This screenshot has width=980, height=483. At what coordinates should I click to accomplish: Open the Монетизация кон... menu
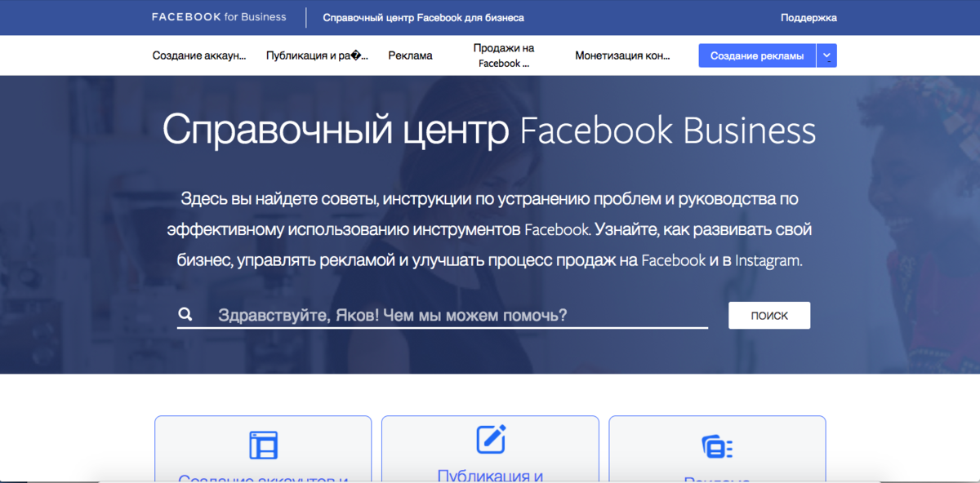(622, 55)
